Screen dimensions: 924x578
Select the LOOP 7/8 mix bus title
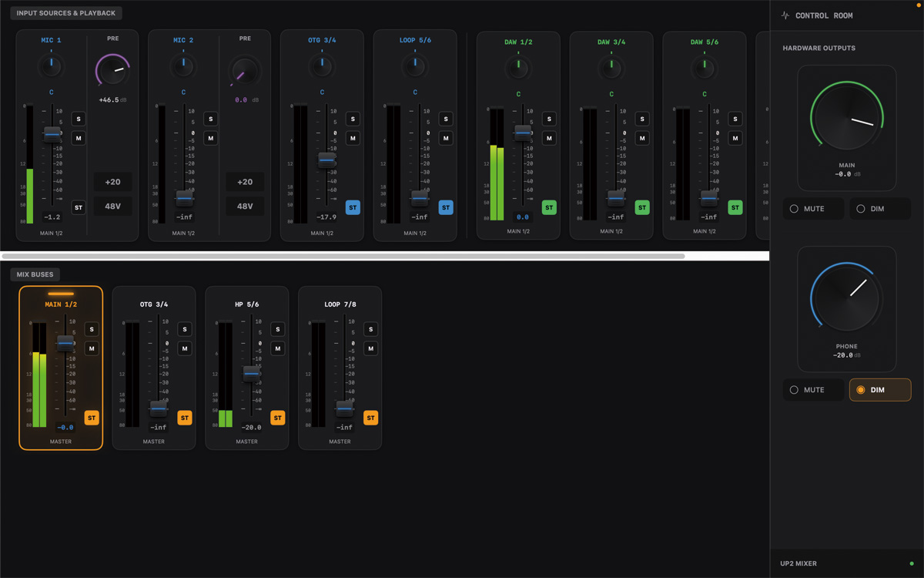(x=340, y=304)
